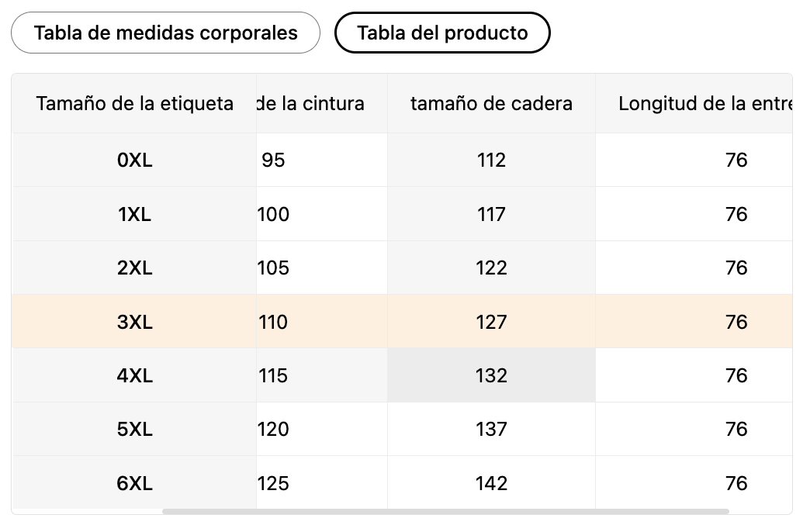
Task: Click the tamaño de cadera column header
Action: pyautogui.click(x=491, y=104)
